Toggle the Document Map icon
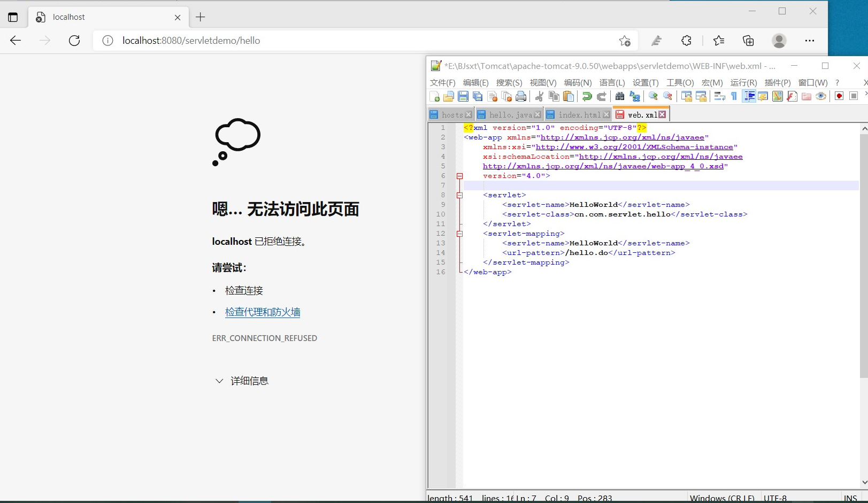 (x=778, y=96)
